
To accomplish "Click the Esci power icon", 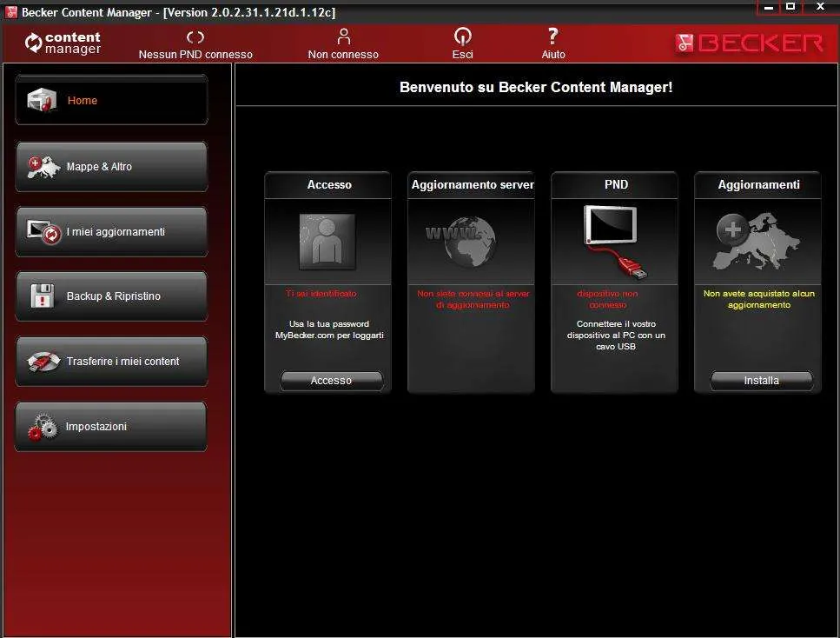I will (x=462, y=37).
